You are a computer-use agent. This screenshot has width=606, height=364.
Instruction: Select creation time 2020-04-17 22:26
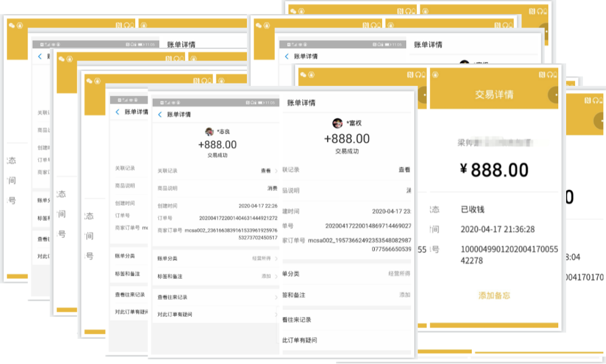pos(258,206)
